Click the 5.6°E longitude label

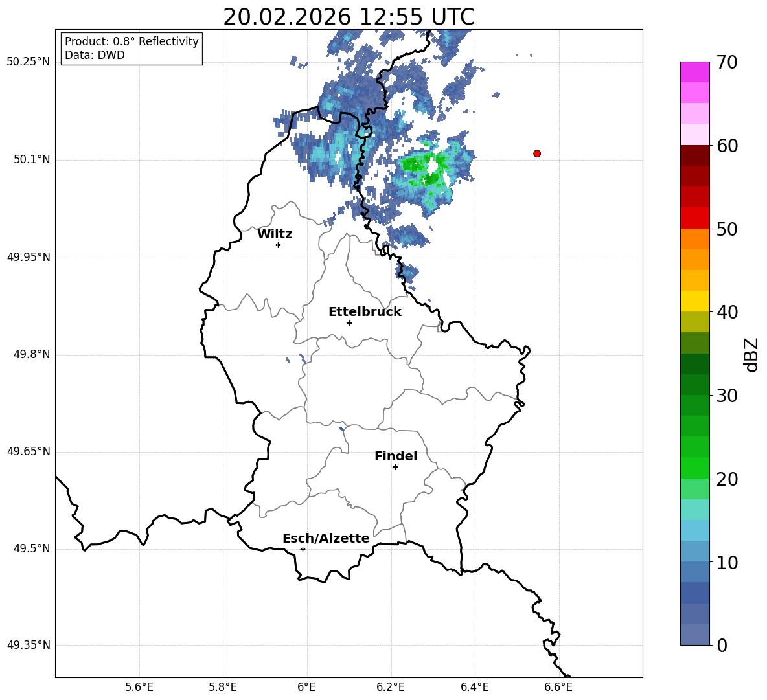pos(139,687)
